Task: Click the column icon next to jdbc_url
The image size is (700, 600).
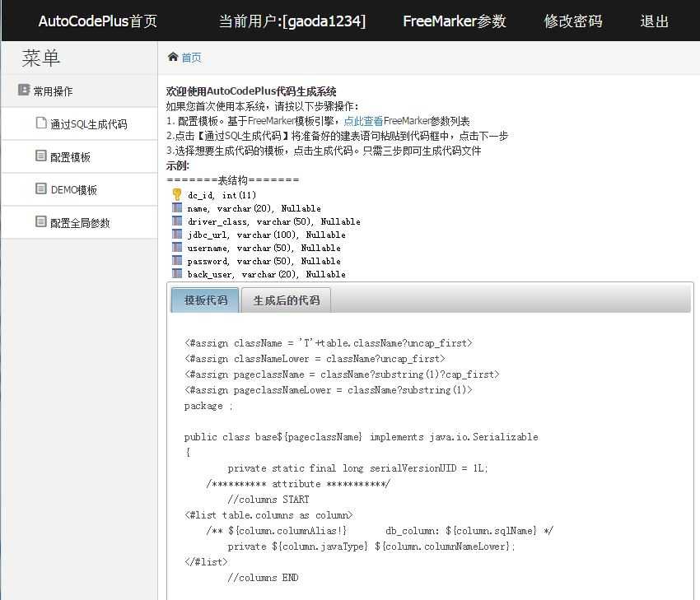Action: tap(177, 234)
